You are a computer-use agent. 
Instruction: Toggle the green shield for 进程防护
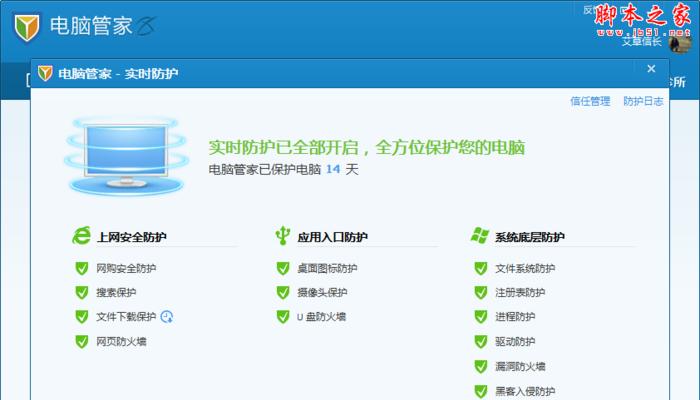481,317
